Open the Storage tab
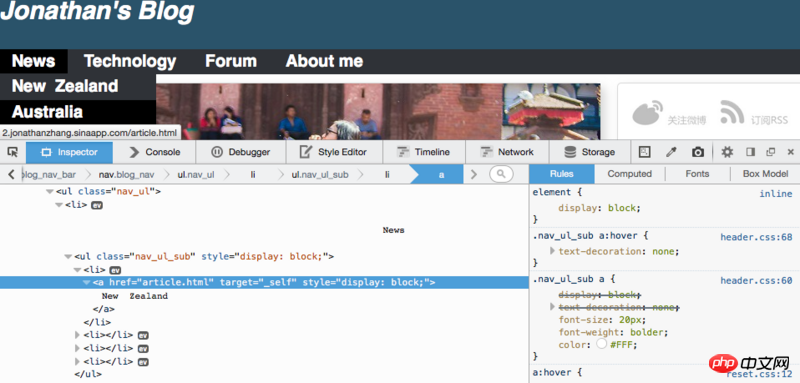800x383 pixels. [590, 152]
